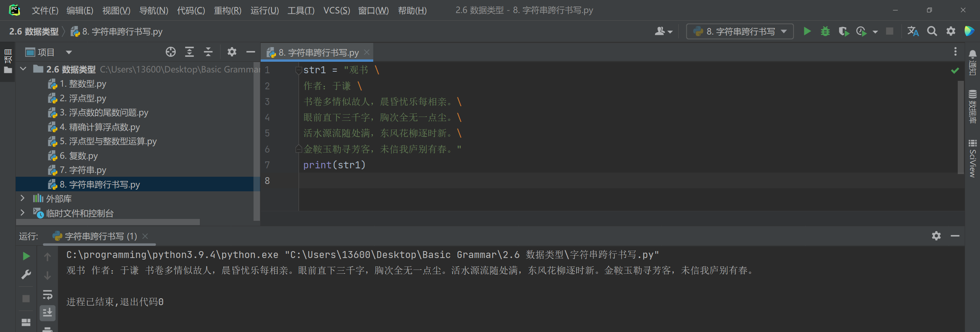The width and height of the screenshot is (980, 332).
Task: Open 数据库 database side panel
Action: point(972,106)
